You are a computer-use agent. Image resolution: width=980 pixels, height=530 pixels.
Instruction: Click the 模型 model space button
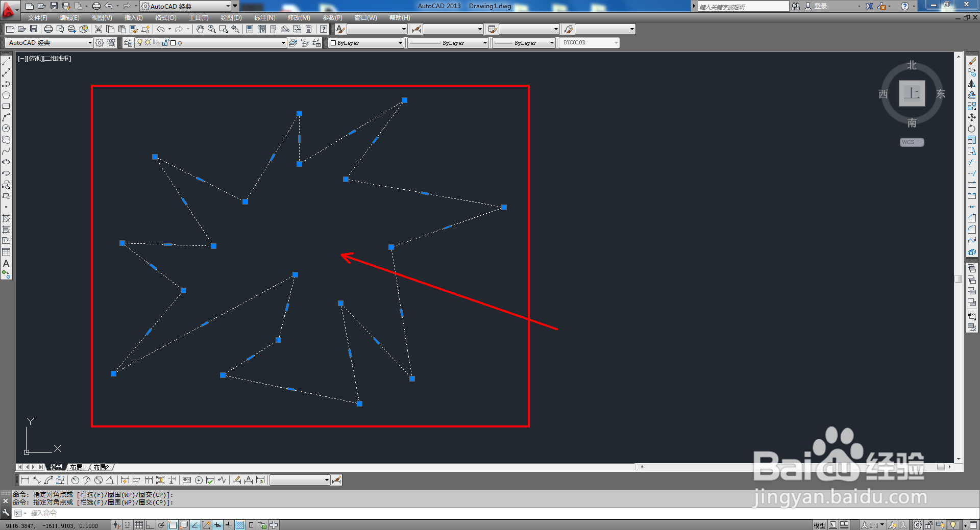click(819, 525)
